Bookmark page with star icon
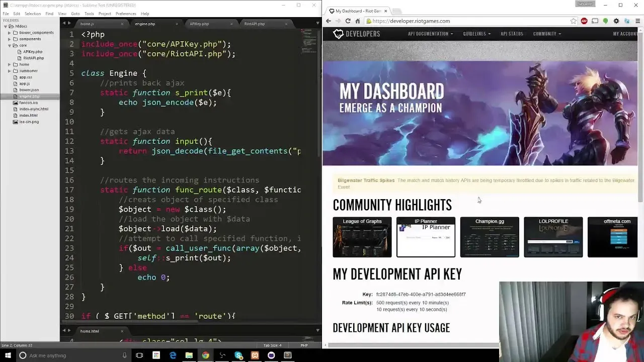The image size is (644, 362). click(573, 21)
